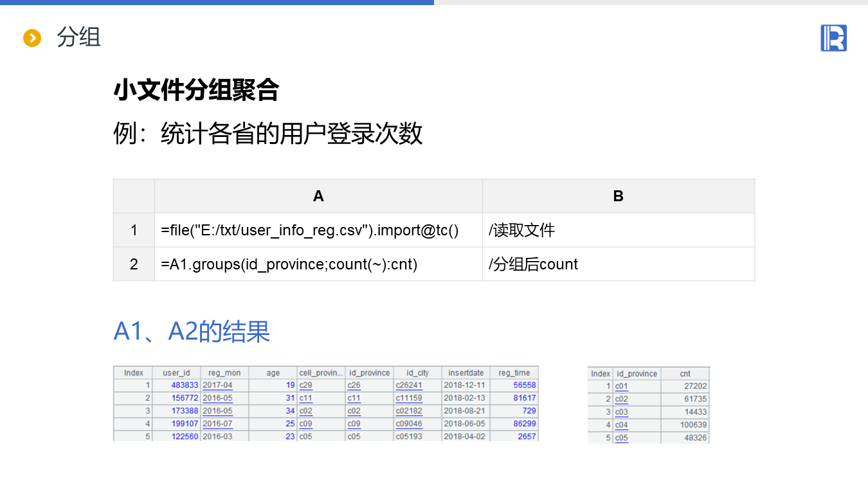Click the c01 link in grouped result table
Screen dimensions: 868x488
[621, 386]
